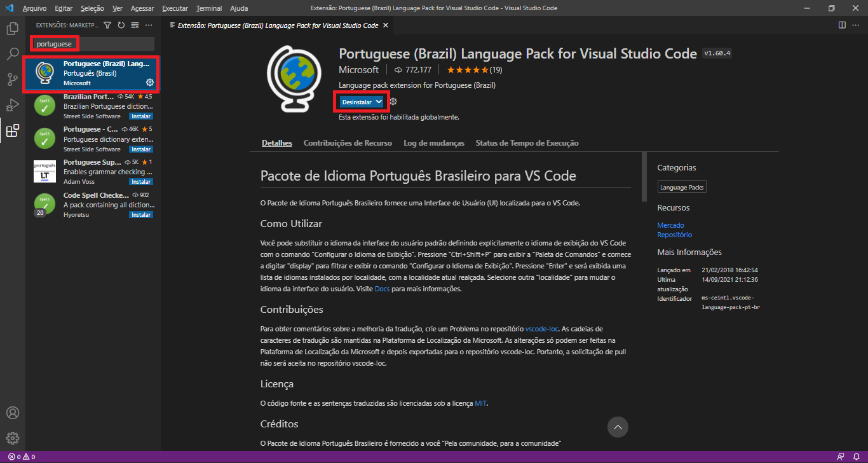Close the Portuguese Language Pack extension tab

click(x=385, y=25)
